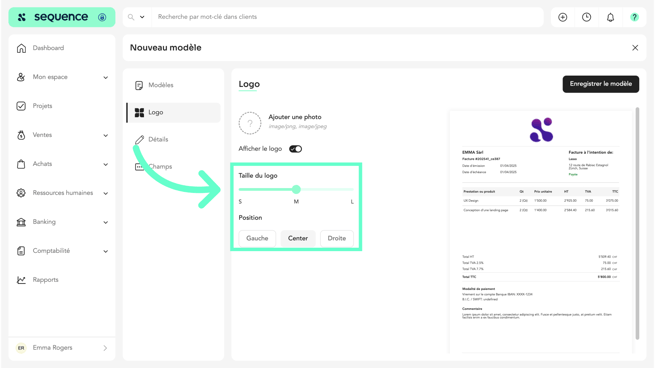Set logo size to S
The height and width of the screenshot is (368, 655).
[240, 202]
